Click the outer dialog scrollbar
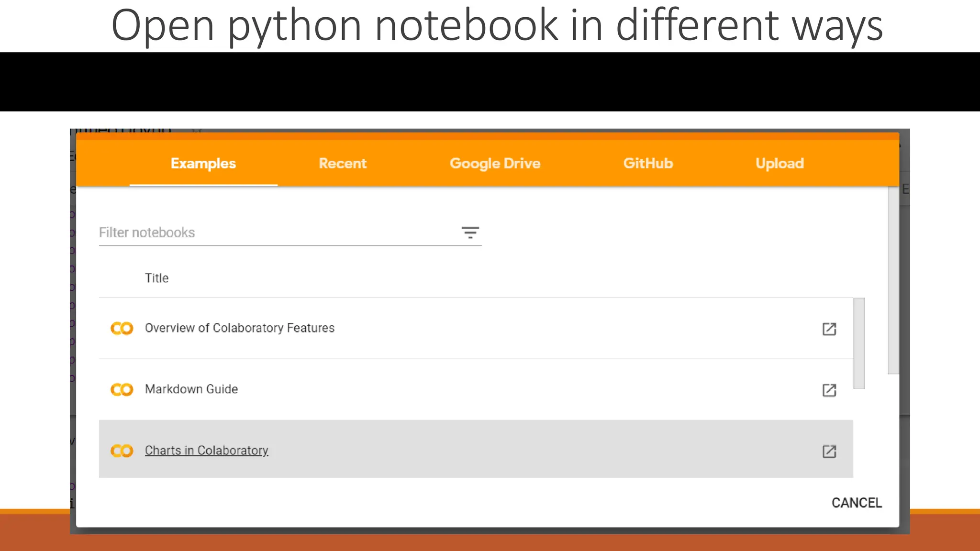 [x=893, y=280]
